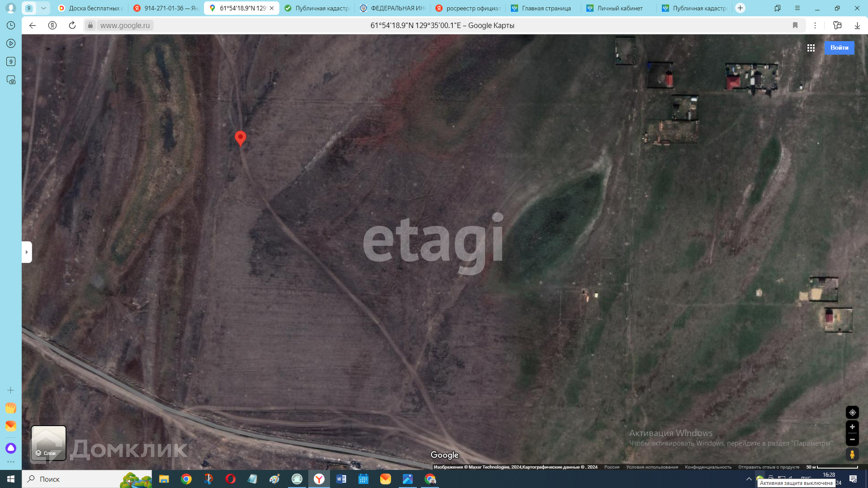Switch to Личный кабинет tab
Screen dimensions: 868x488
(619, 8)
